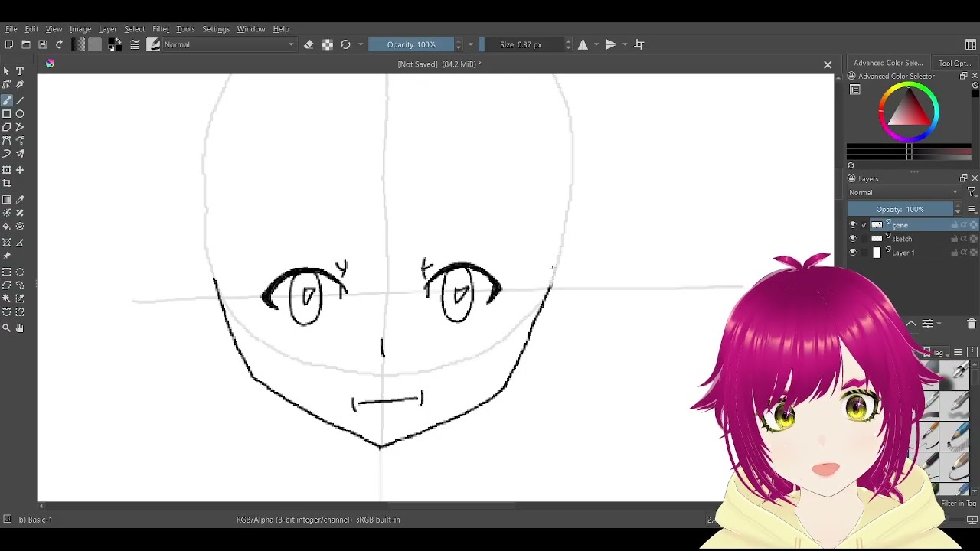Screen dimensions: 980x551
Task: Toggle lock on sketch layer
Action: [x=955, y=239]
